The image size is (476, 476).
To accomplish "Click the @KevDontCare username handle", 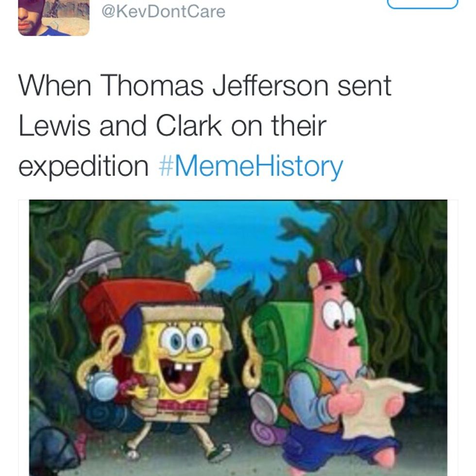I will (x=163, y=12).
